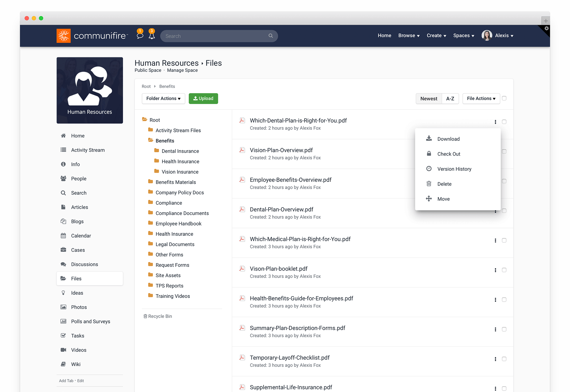Expand the Compliance Documents folder
The image size is (570, 392).
coord(182,213)
